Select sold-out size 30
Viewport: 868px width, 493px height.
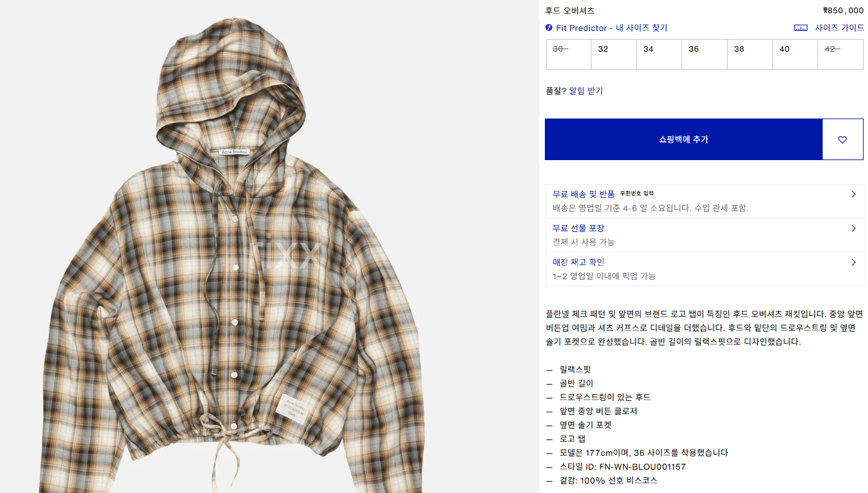point(569,54)
